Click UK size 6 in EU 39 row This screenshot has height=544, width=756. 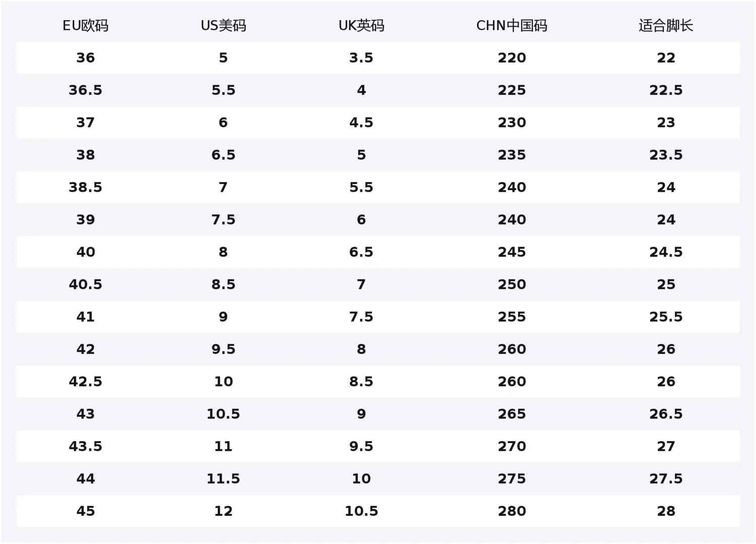(361, 220)
